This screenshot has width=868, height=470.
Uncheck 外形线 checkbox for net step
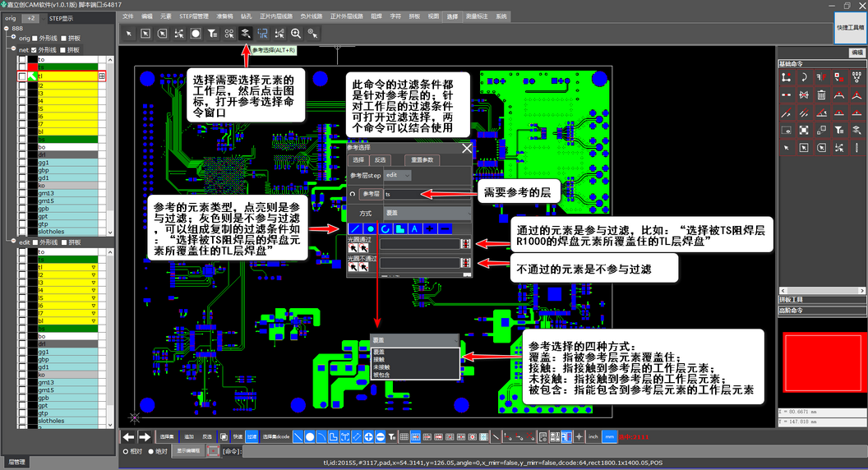point(34,50)
